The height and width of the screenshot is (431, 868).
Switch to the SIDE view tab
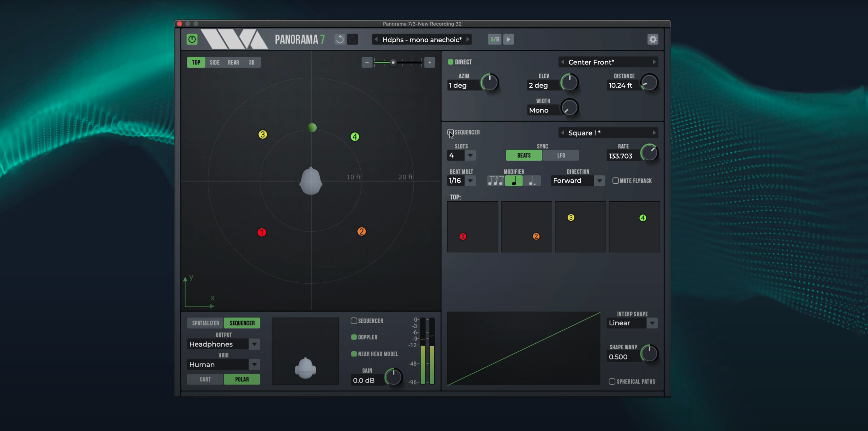(x=215, y=62)
